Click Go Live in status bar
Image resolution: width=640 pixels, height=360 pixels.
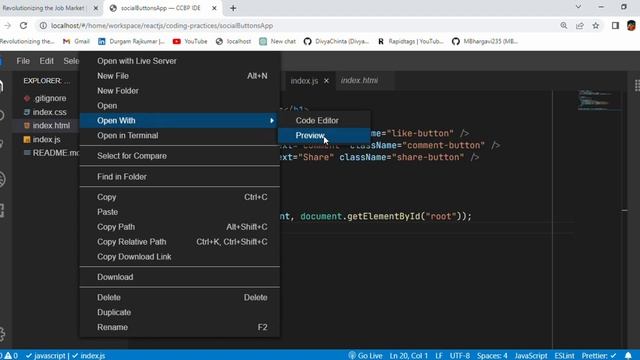tap(365, 356)
